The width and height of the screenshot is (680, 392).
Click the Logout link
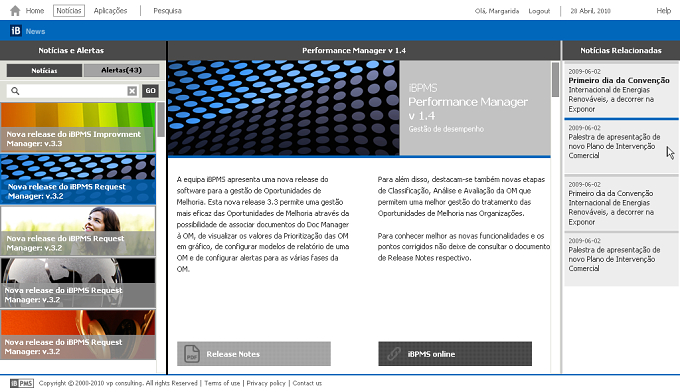pyautogui.click(x=539, y=11)
